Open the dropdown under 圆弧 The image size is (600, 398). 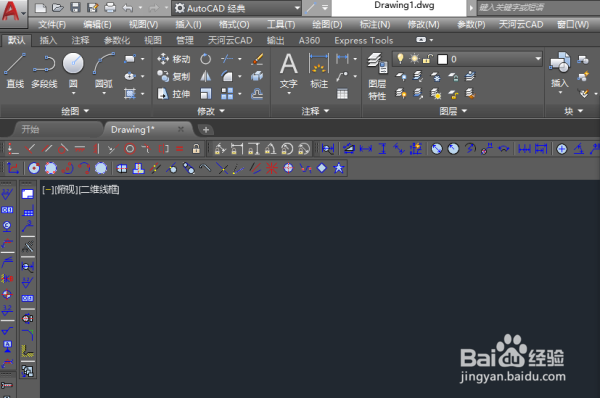click(x=104, y=93)
